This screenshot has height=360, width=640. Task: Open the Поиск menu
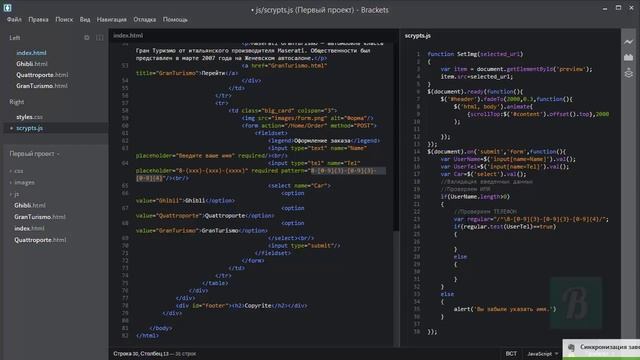coord(64,19)
